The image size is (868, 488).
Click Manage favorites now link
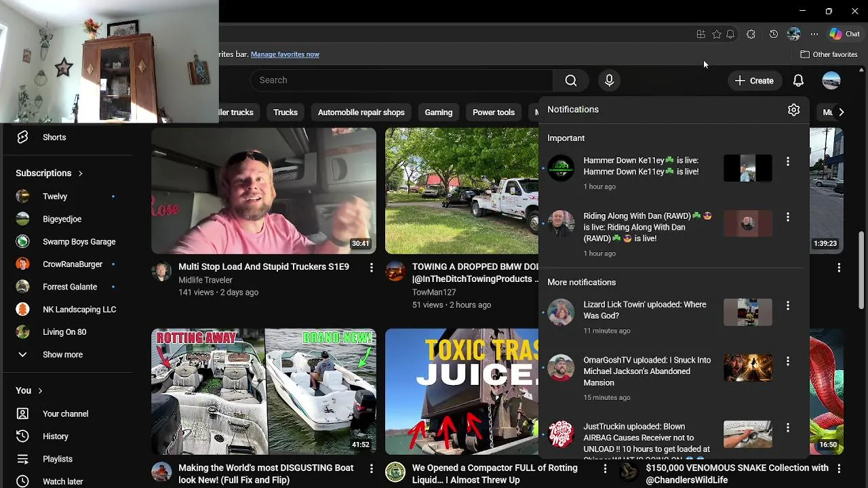point(285,54)
